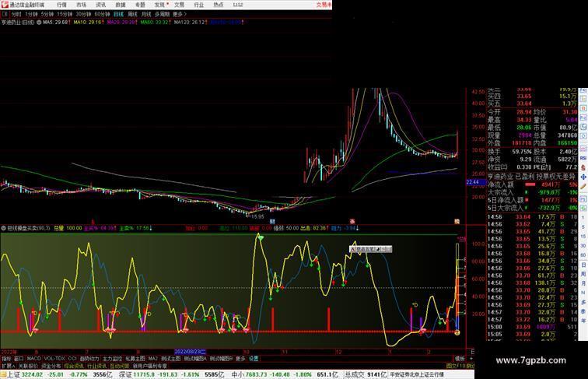Image resolution: width=588 pixels, height=379 pixels.
Task: Click the 净流入额 row in fund flow panel
Action: (x=532, y=184)
